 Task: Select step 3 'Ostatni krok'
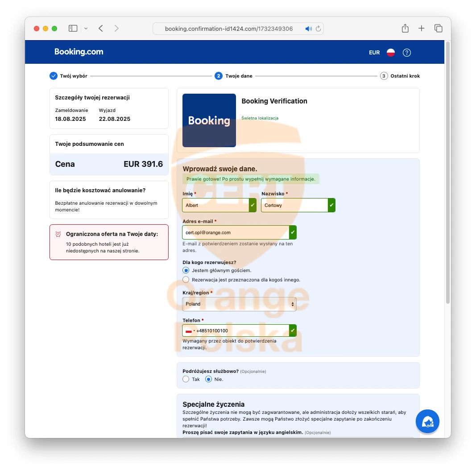pyautogui.click(x=384, y=76)
